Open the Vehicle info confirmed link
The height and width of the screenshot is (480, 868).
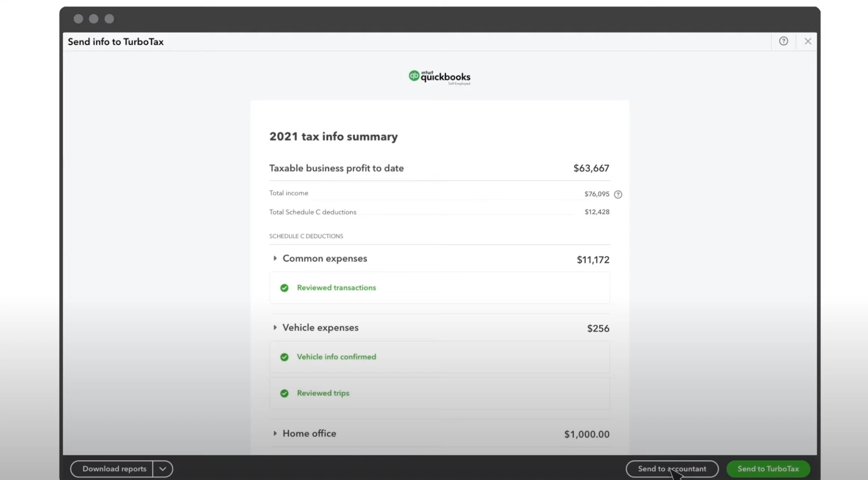click(x=337, y=357)
